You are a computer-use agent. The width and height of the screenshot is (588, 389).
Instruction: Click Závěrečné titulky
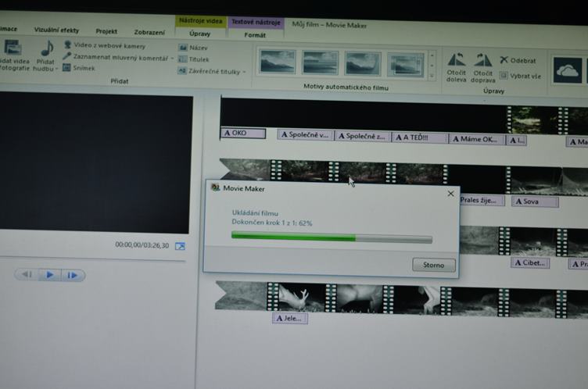(210, 71)
